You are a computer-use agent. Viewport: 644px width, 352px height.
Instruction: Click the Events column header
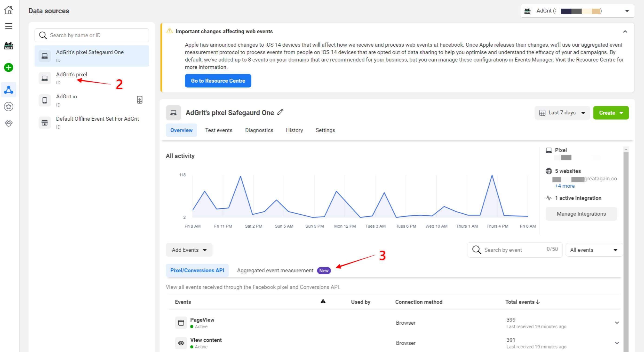[183, 302]
